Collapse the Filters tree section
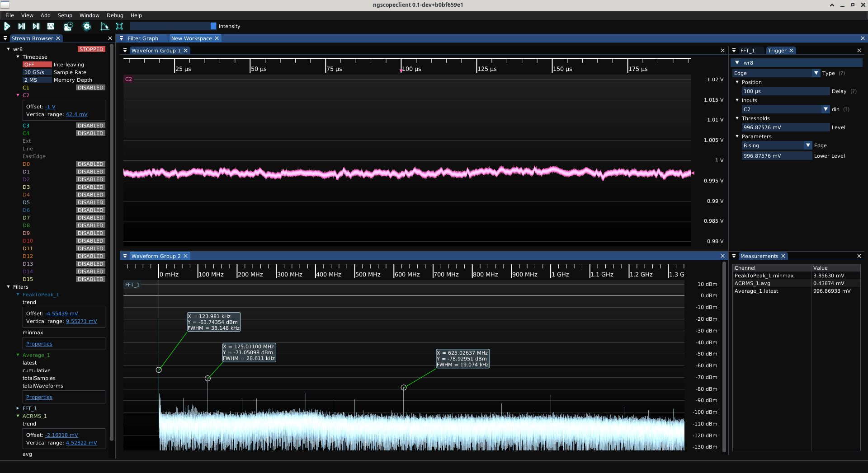This screenshot has width=868, height=473. [x=8, y=287]
